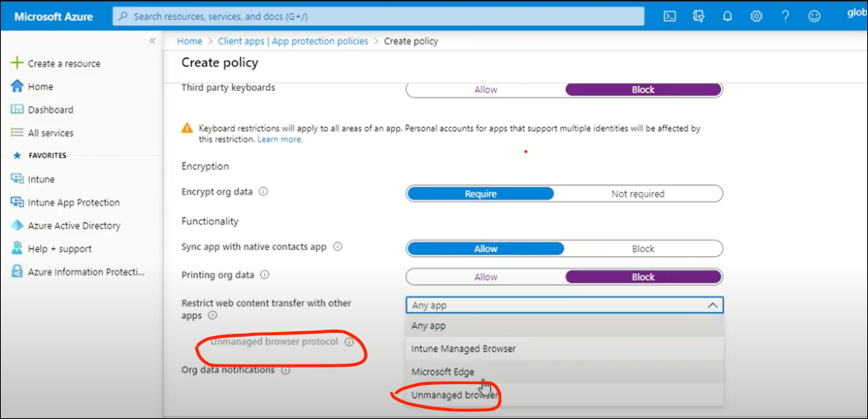Click the global account name in header
The width and height of the screenshot is (868, 419).
[858, 14]
